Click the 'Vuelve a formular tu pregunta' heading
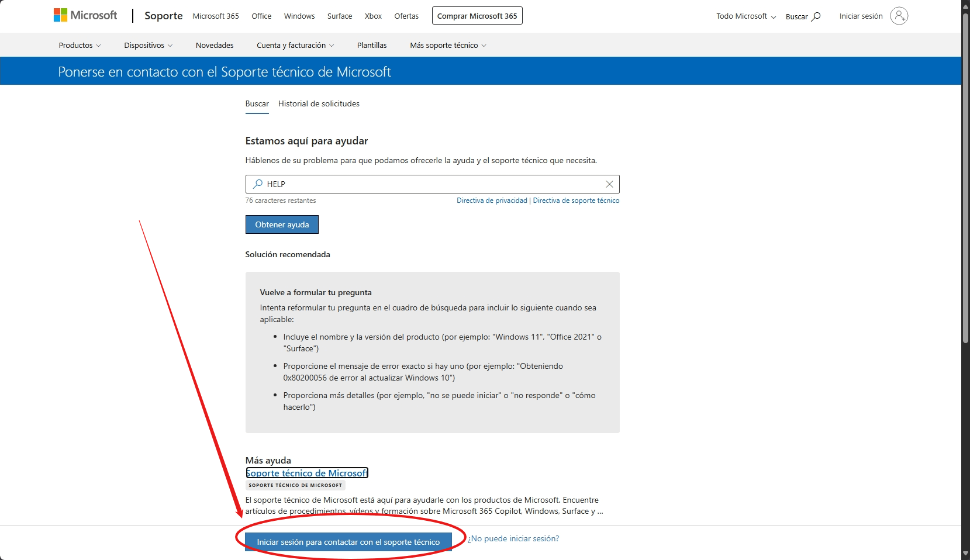Viewport: 970px width, 560px height. [316, 292]
